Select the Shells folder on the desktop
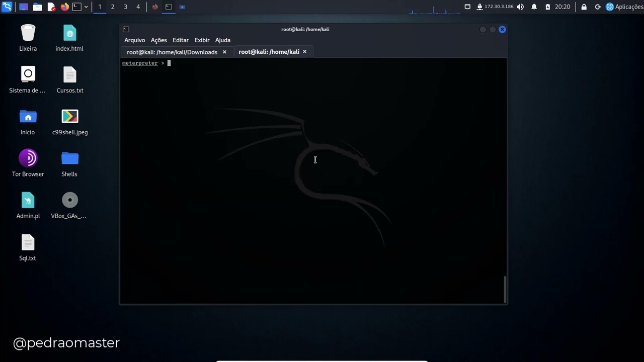 69,163
